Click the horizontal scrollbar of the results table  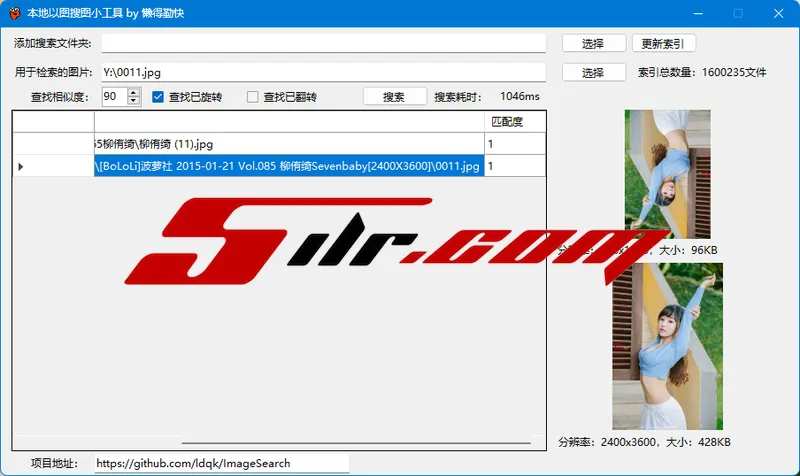pyautogui.click(x=356, y=443)
